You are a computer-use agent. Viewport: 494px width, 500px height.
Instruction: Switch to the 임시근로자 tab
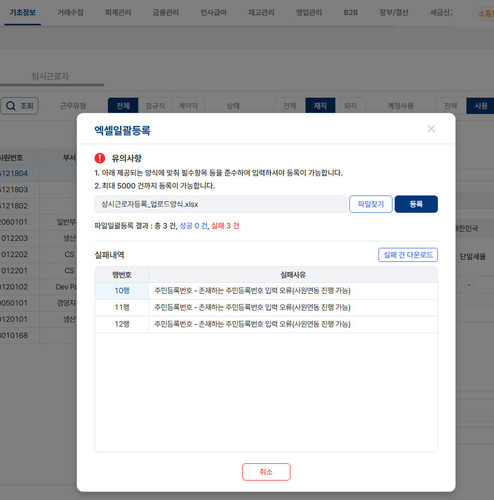pyautogui.click(x=50, y=76)
